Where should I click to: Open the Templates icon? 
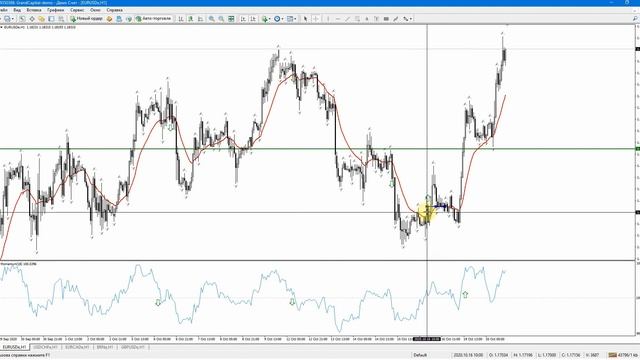click(x=290, y=19)
